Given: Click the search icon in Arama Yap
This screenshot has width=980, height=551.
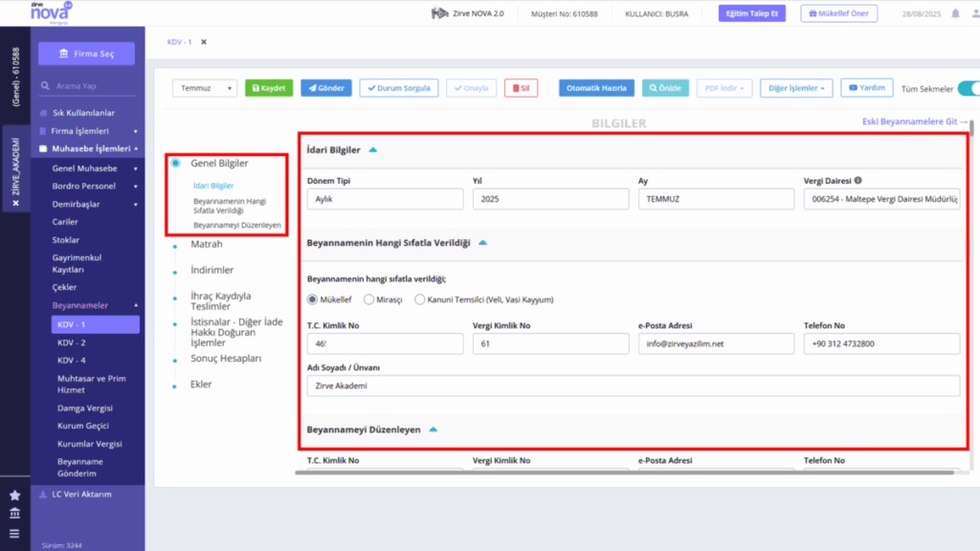Looking at the screenshot, I should (x=45, y=85).
